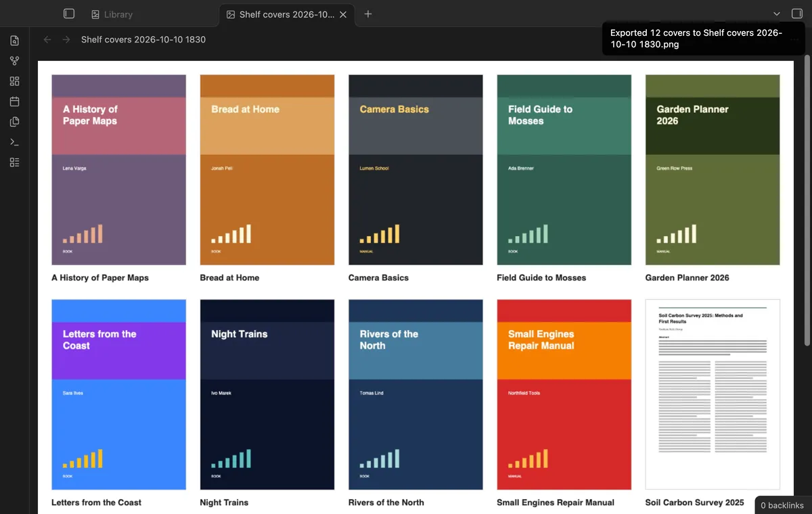Click bar chart icon on Rivers of the North cover
The image size is (812, 514).
click(380, 459)
